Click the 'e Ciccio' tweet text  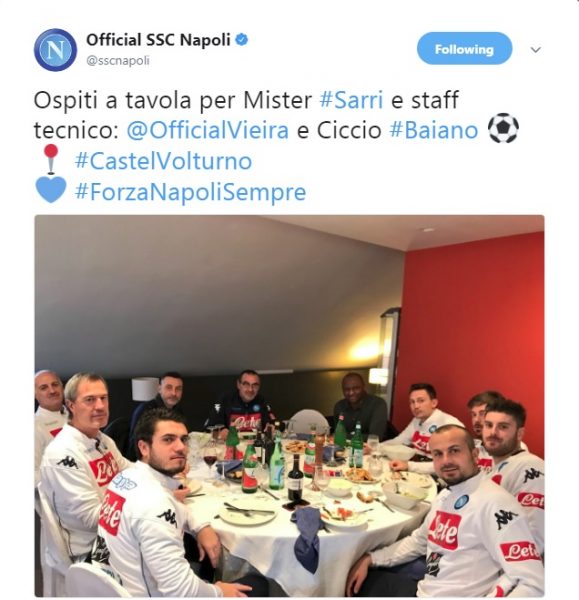click(339, 130)
